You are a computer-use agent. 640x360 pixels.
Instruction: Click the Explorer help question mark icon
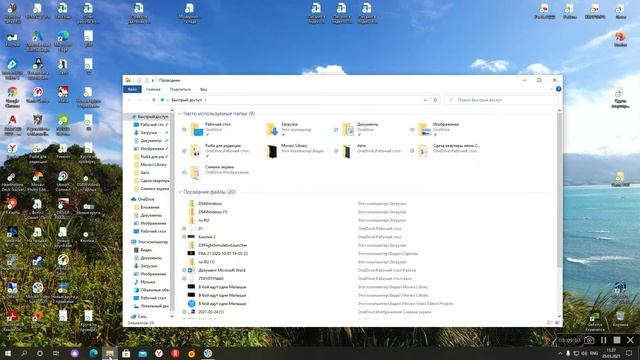(558, 89)
